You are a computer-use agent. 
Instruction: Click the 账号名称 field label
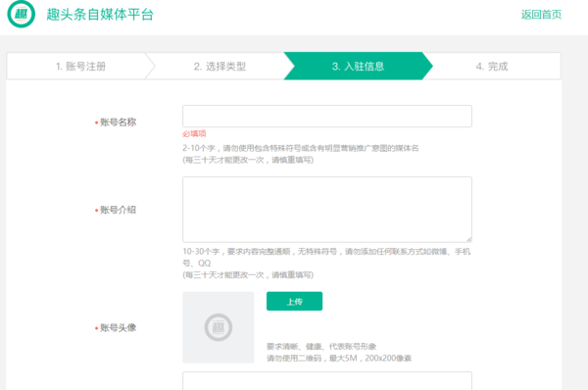click(118, 122)
